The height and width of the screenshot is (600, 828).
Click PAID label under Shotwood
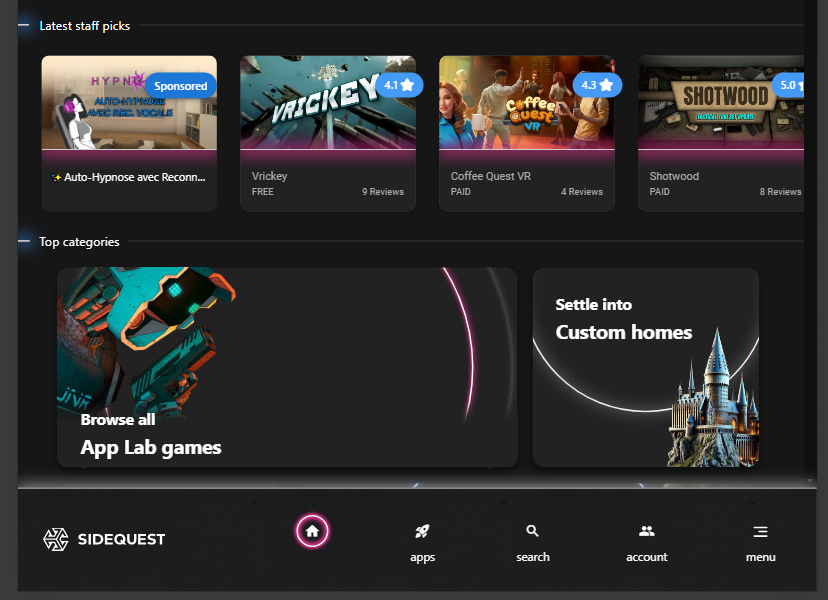(x=660, y=192)
